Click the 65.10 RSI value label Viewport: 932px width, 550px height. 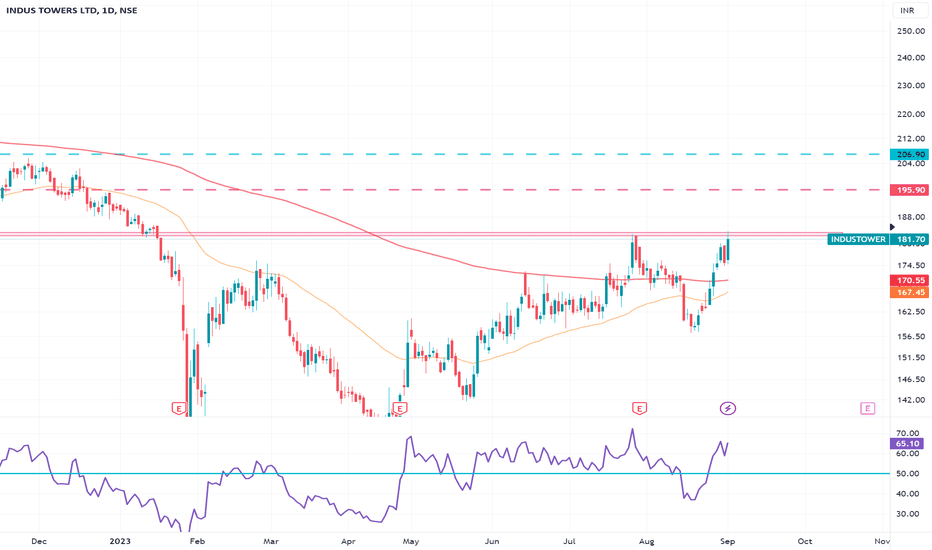point(908,444)
